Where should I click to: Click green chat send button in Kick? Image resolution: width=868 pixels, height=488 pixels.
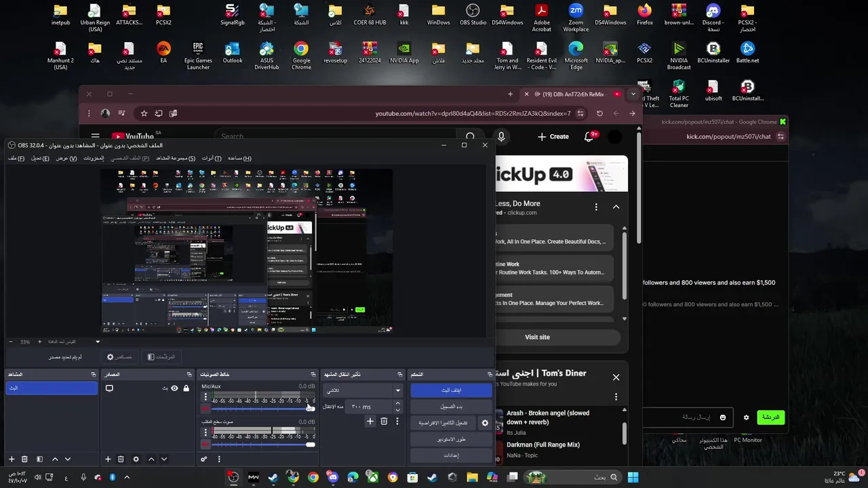tap(771, 418)
